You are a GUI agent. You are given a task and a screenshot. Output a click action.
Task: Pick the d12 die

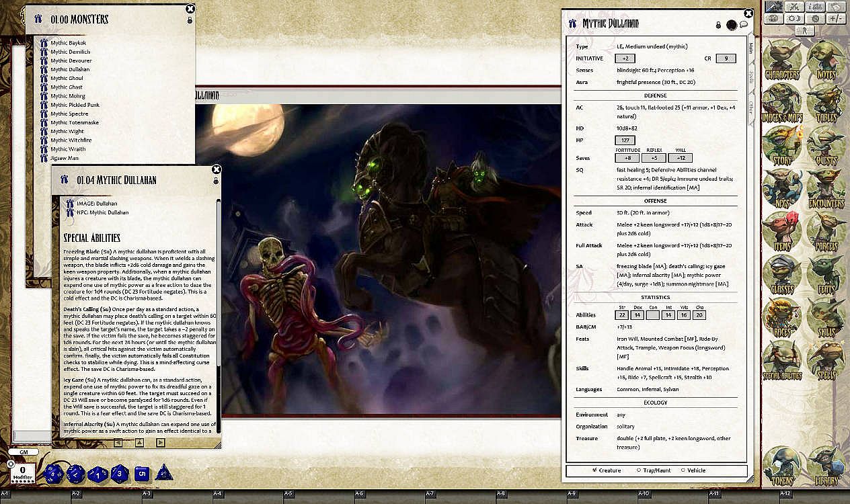click(75, 474)
